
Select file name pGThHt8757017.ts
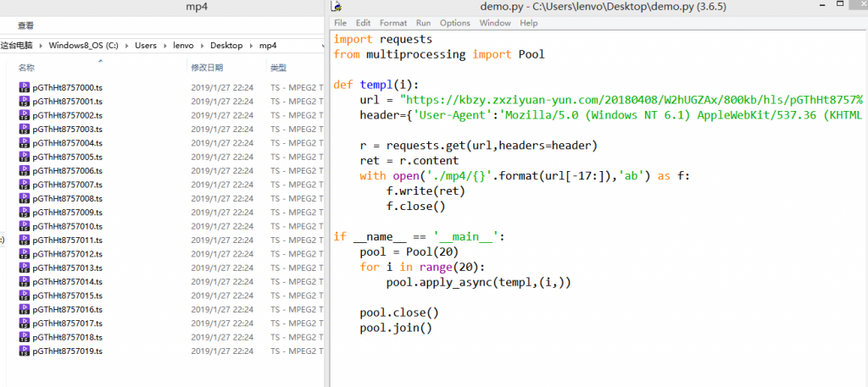click(x=68, y=323)
